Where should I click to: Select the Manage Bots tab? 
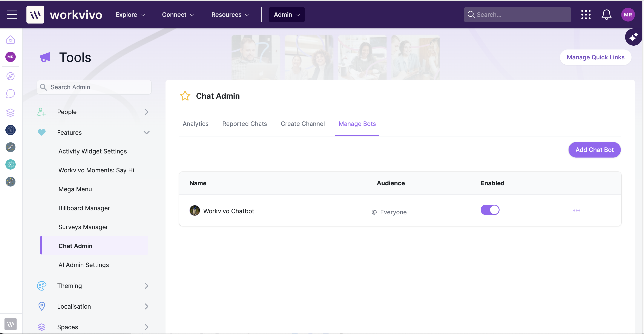click(x=357, y=124)
